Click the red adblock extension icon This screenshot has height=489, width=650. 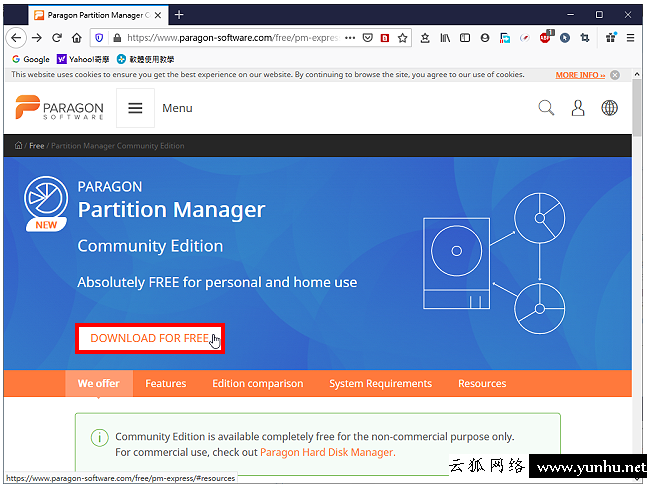pyautogui.click(x=545, y=38)
